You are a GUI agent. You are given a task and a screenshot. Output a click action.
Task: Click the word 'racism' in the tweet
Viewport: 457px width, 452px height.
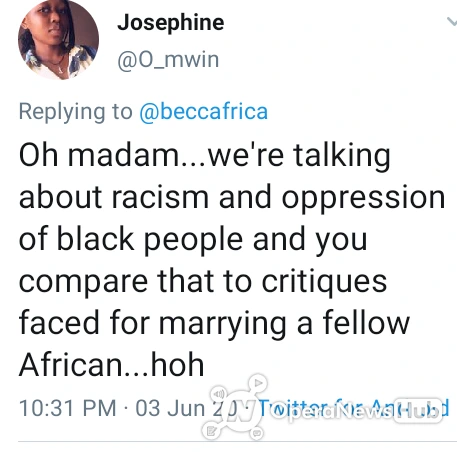[160, 197]
